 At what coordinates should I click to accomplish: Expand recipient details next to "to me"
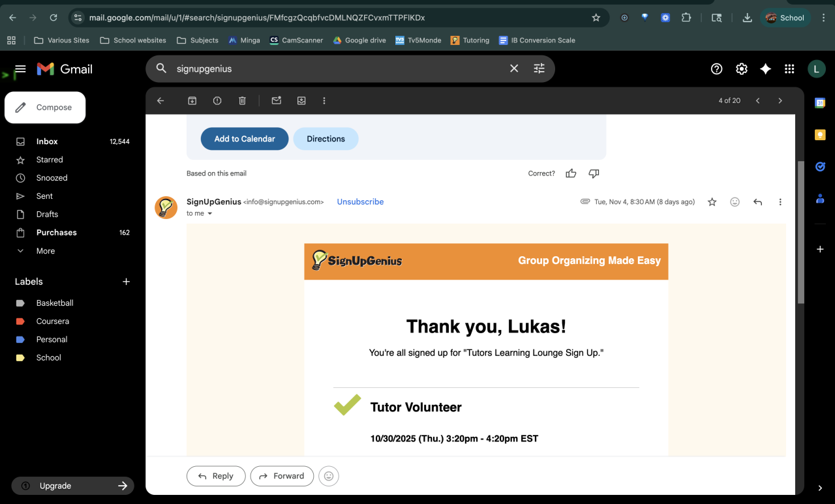tap(210, 214)
